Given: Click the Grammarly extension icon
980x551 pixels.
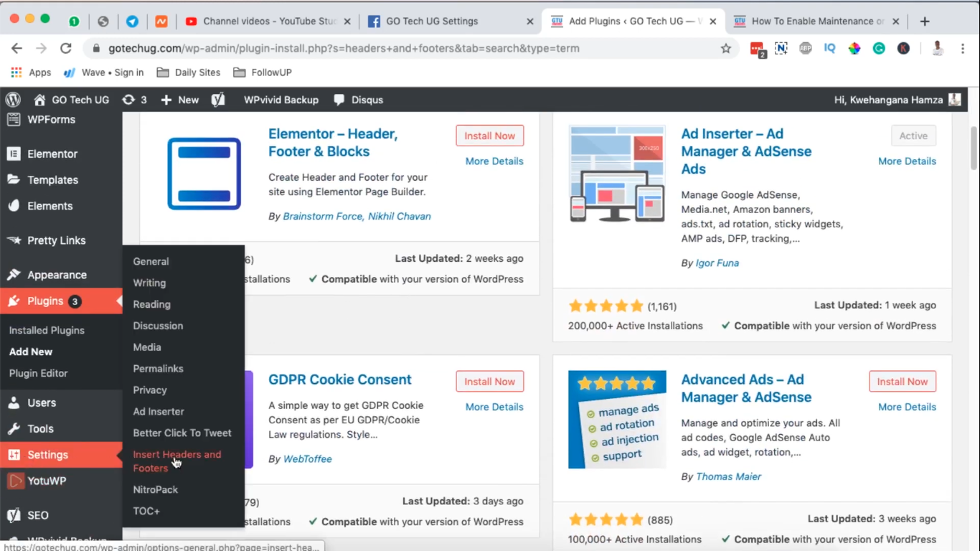Looking at the screenshot, I should click(x=879, y=49).
